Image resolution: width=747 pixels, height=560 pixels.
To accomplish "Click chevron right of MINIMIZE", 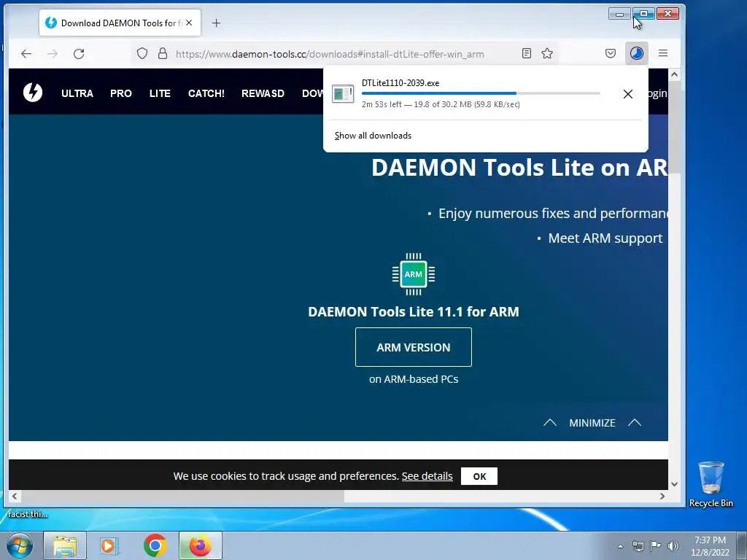I will pos(635,422).
